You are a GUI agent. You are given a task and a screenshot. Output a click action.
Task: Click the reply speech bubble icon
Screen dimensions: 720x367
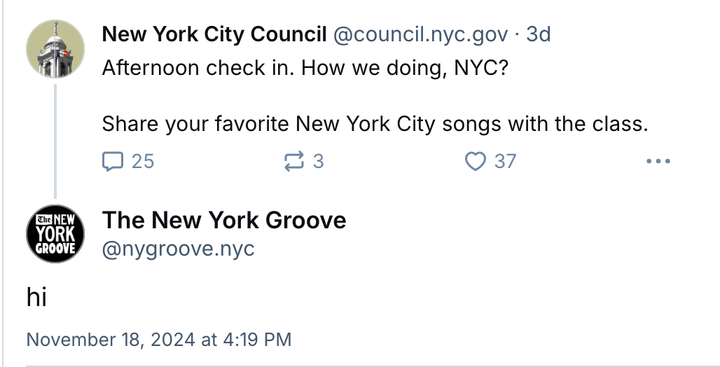click(112, 161)
